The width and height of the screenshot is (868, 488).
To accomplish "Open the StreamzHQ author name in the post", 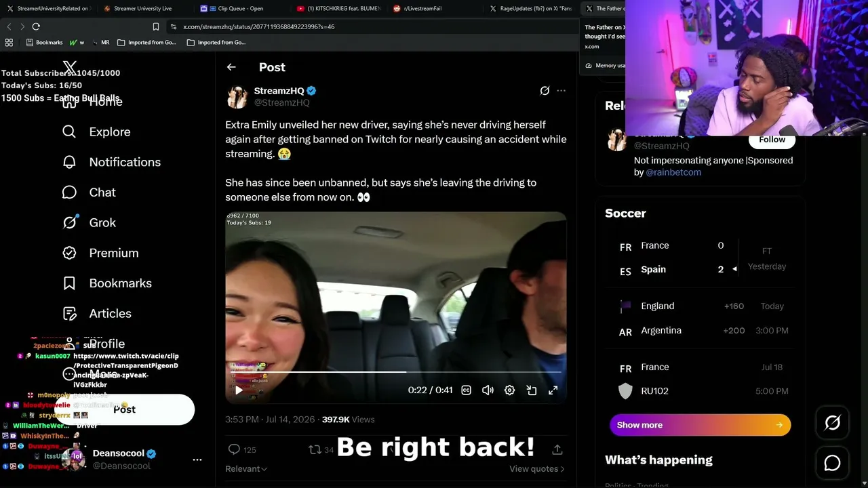I will tap(279, 91).
